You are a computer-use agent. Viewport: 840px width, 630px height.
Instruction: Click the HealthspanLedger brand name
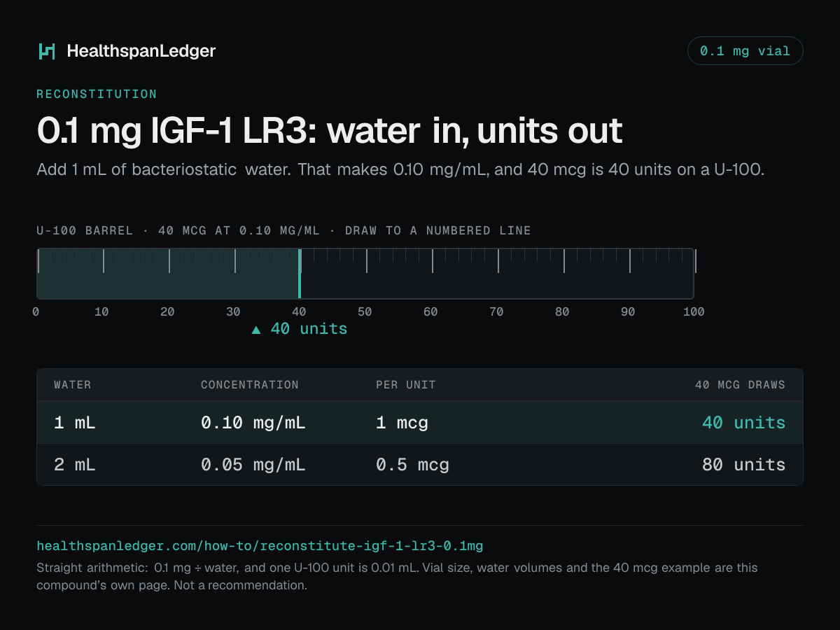click(141, 51)
